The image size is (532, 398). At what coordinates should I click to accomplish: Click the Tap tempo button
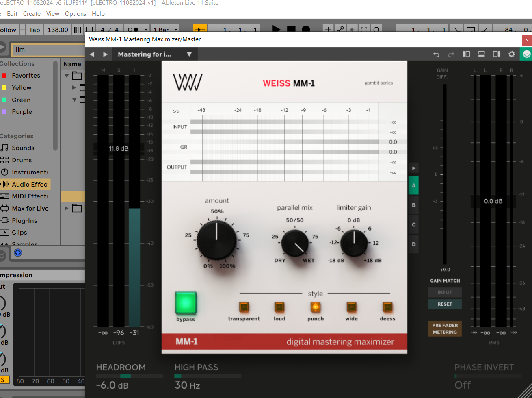point(35,30)
